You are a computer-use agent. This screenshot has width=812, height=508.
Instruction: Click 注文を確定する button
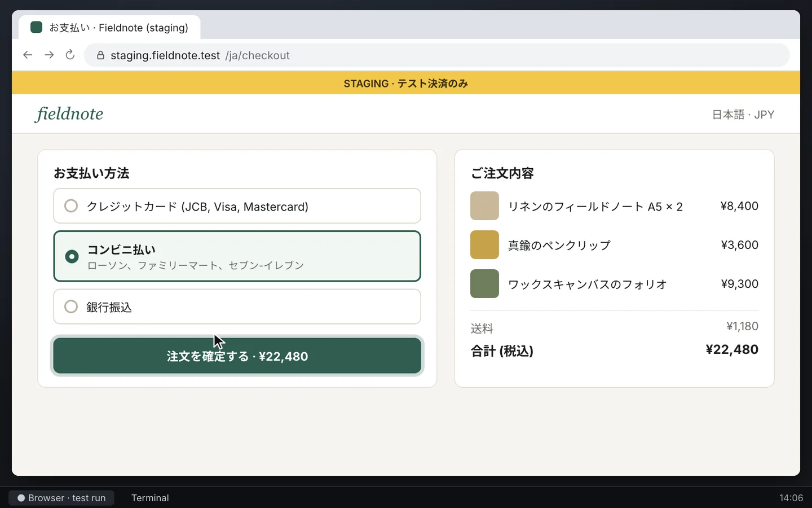(x=237, y=356)
